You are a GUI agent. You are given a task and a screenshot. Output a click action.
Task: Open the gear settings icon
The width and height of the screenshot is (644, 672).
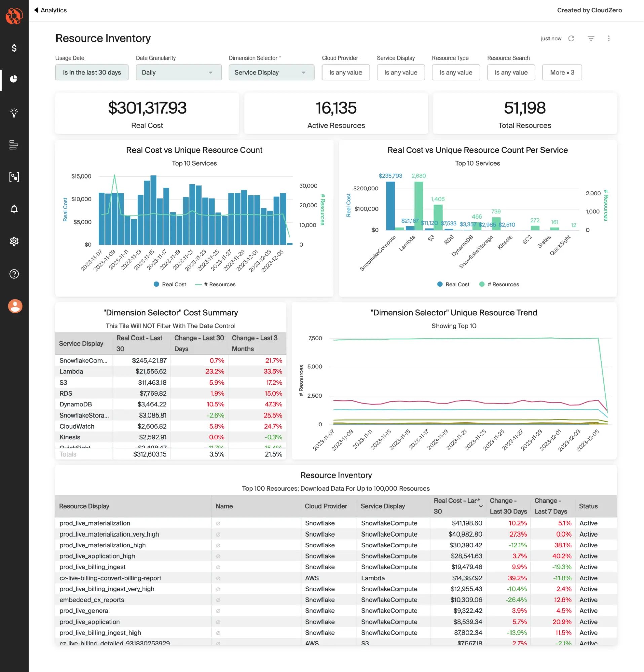click(14, 241)
